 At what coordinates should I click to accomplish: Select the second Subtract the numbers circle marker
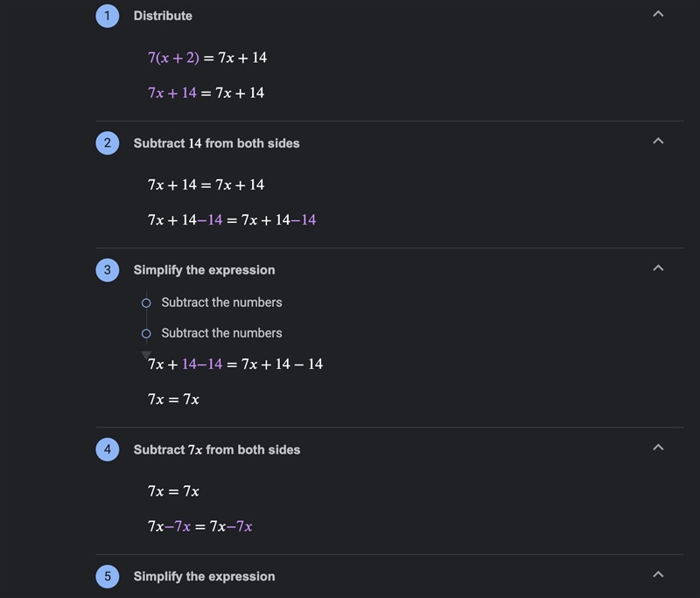click(x=146, y=334)
